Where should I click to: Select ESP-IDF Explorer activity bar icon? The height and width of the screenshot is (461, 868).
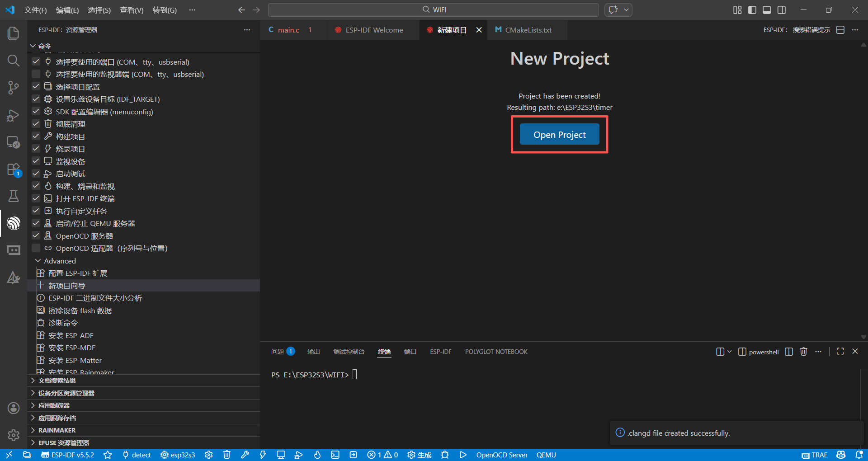(x=14, y=223)
